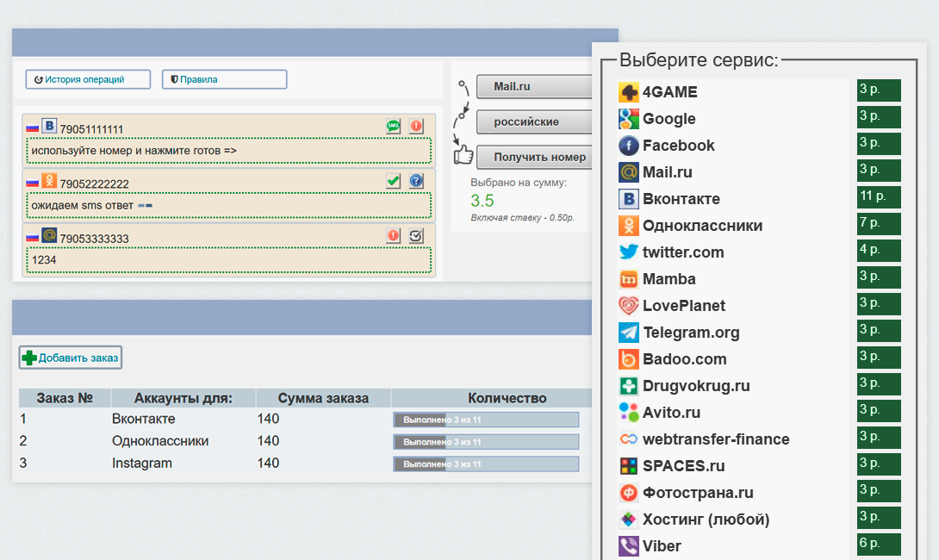Click the progress bar for the Instagram order
The width and height of the screenshot is (939, 560).
[486, 464]
